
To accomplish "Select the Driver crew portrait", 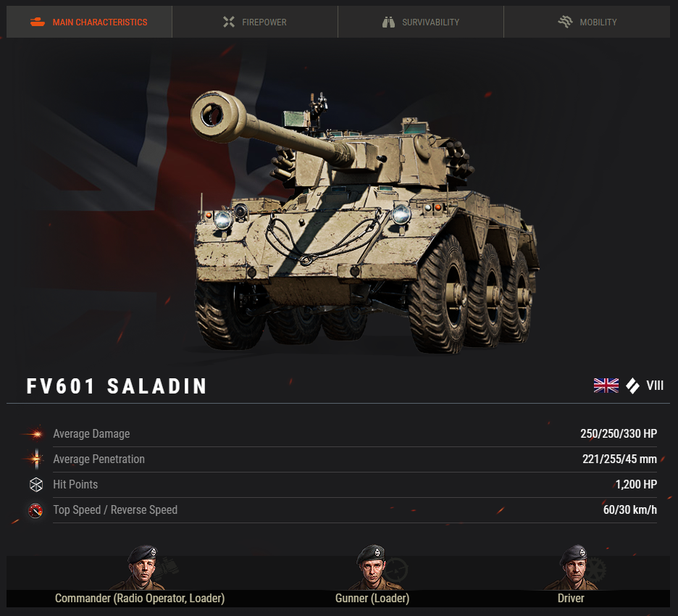I will tap(573, 568).
